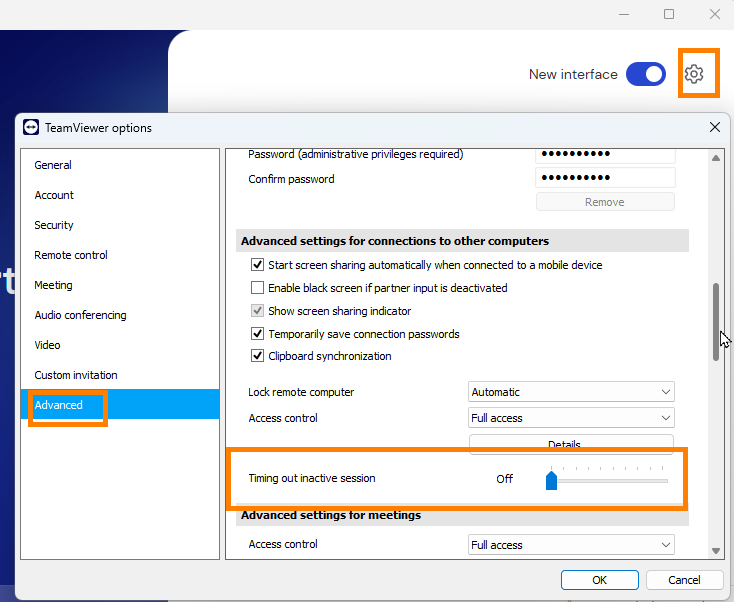This screenshot has height=602, width=734.
Task: Uncheck Clipboard synchronization checkbox
Action: click(x=257, y=356)
